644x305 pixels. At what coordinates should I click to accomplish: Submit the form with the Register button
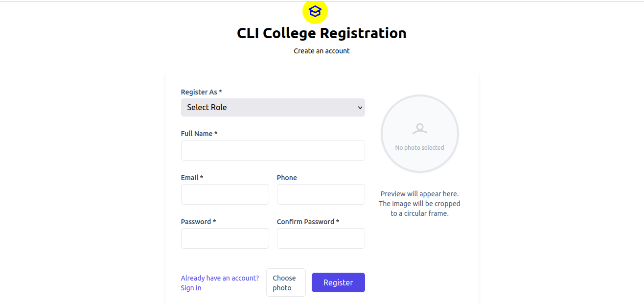(338, 282)
